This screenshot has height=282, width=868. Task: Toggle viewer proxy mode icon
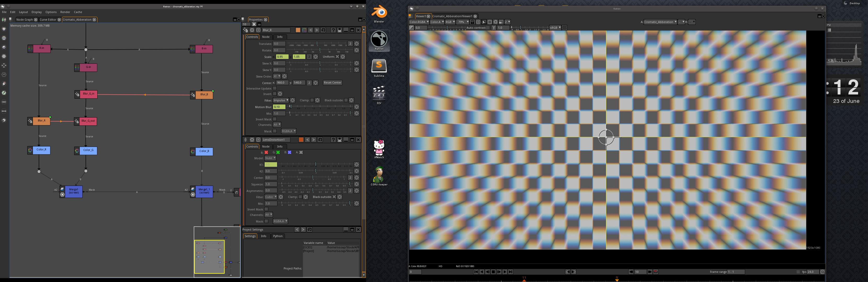tap(501, 22)
